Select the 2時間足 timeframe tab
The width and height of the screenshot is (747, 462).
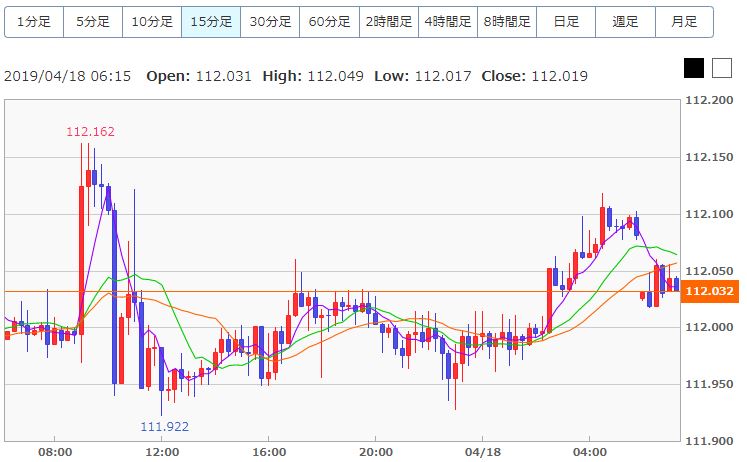(x=389, y=22)
